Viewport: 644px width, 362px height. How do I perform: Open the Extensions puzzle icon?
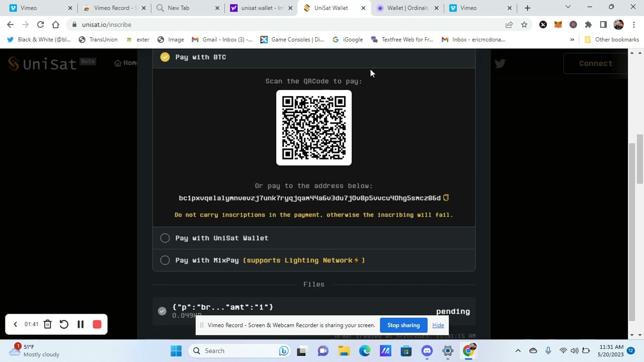pos(588,25)
